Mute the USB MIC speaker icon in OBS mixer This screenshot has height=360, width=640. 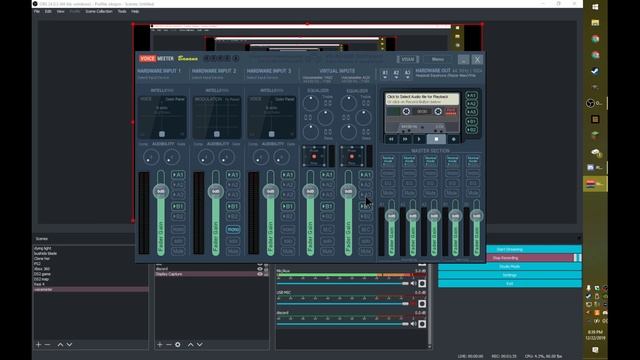coord(413,304)
